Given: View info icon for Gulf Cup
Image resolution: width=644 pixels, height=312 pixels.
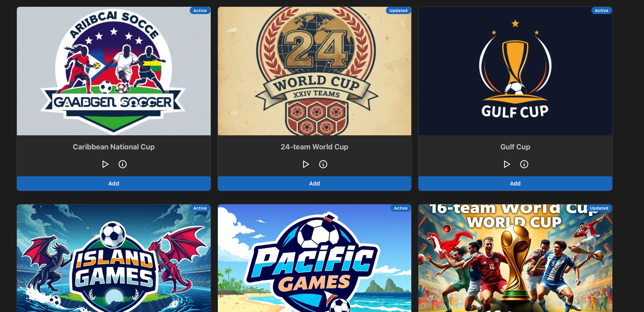Looking at the screenshot, I should [524, 164].
